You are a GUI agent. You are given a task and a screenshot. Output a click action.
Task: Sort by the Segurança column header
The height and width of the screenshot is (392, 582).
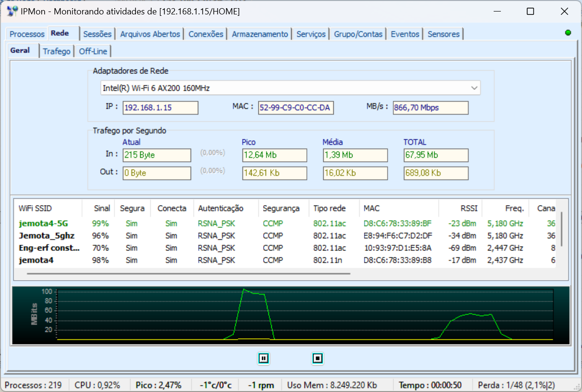click(284, 208)
